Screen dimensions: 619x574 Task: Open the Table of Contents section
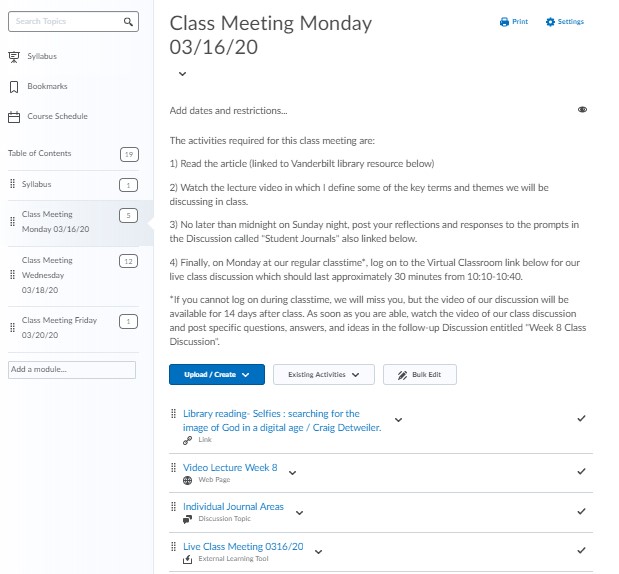click(40, 153)
